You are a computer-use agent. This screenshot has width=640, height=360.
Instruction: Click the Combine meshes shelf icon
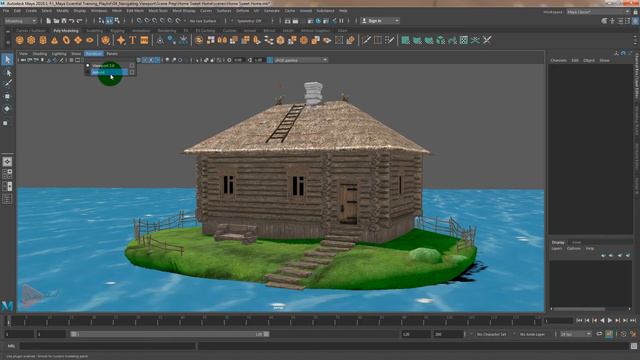[x=198, y=40]
